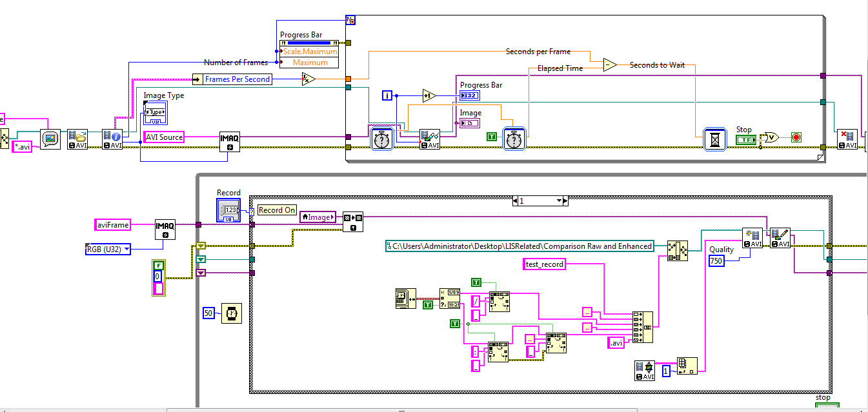Image resolution: width=868 pixels, height=412 pixels.
Task: Select the Search and Replace node beside colon
Action: point(498,352)
